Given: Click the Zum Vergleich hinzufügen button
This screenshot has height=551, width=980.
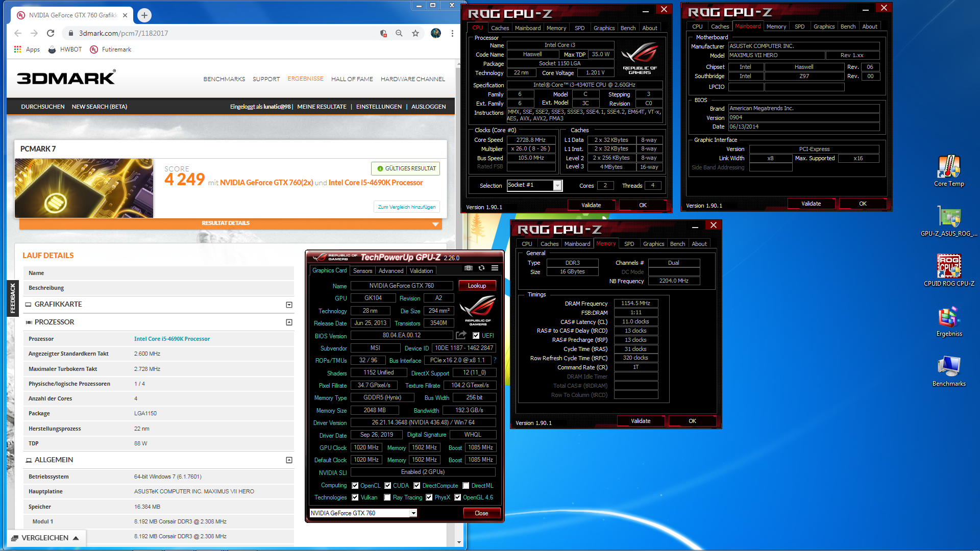Looking at the screenshot, I should point(407,207).
